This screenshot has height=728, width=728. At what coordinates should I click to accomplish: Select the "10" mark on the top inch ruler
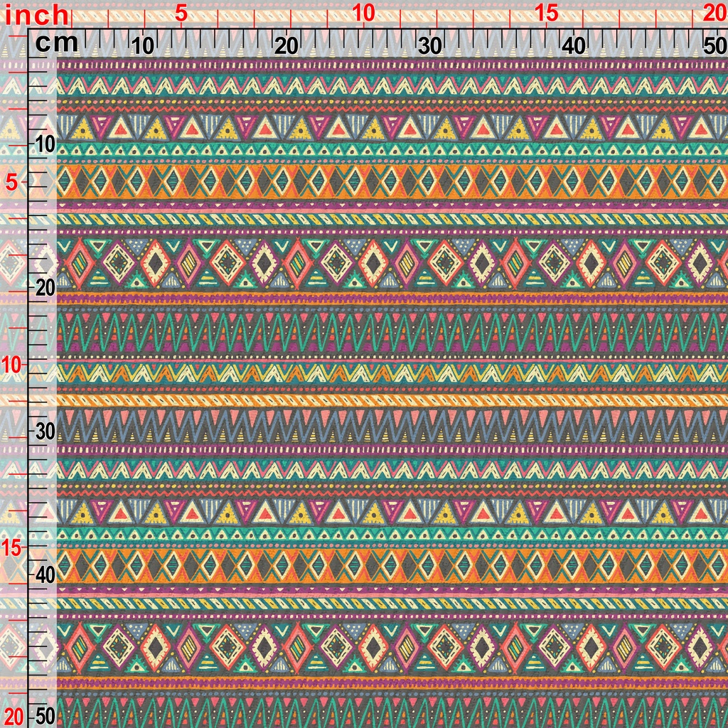[x=363, y=14]
